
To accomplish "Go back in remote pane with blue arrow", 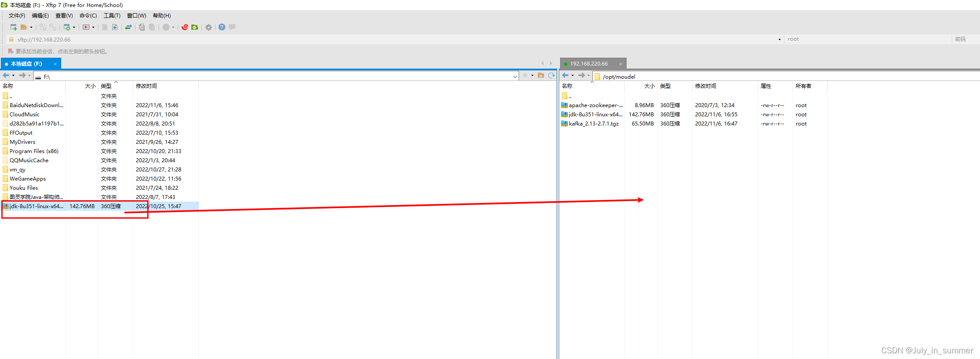I will tap(565, 75).
